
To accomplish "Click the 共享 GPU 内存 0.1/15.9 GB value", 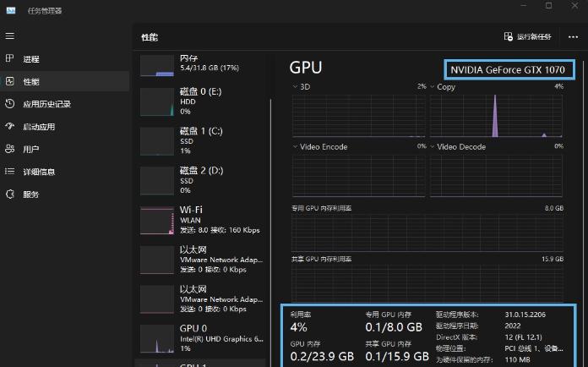I will point(397,356).
